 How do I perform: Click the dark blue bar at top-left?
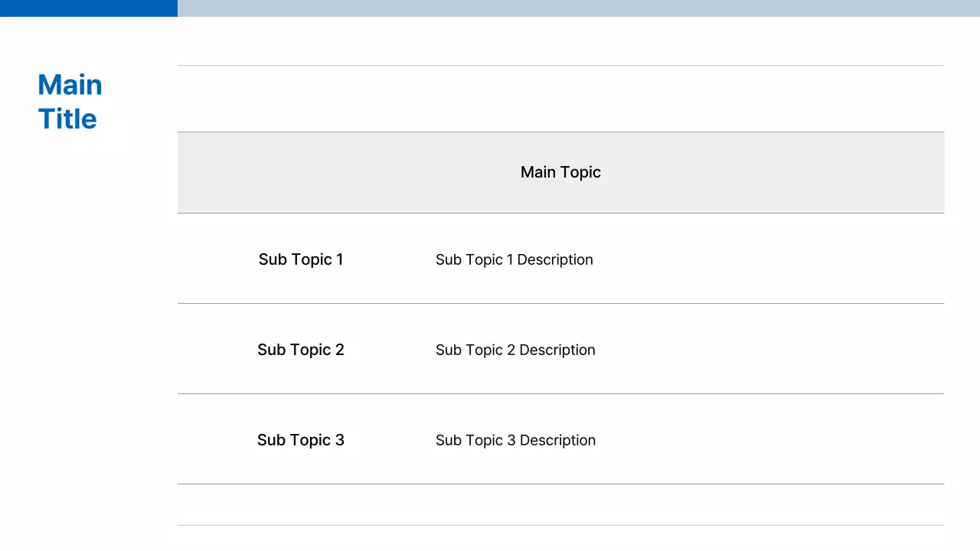pyautogui.click(x=88, y=8)
